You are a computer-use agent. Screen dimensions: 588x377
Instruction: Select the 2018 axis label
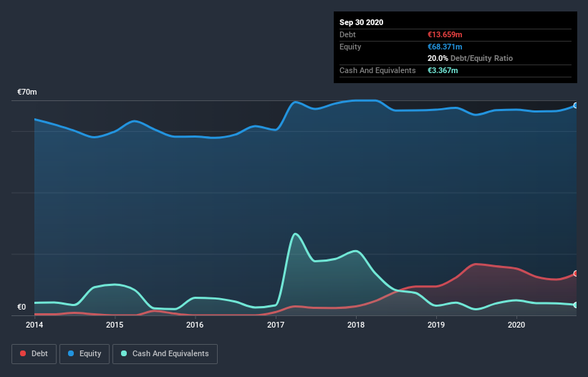tap(356, 325)
